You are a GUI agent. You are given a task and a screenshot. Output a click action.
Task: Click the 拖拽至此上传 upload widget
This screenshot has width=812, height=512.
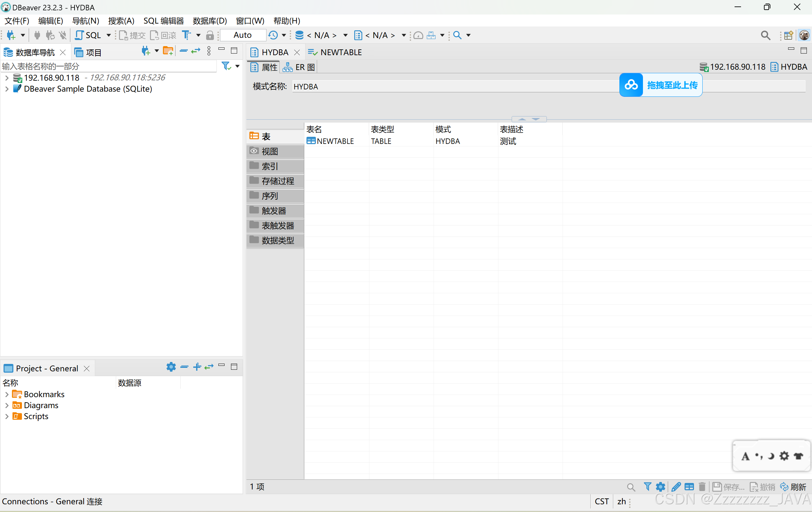click(x=661, y=85)
